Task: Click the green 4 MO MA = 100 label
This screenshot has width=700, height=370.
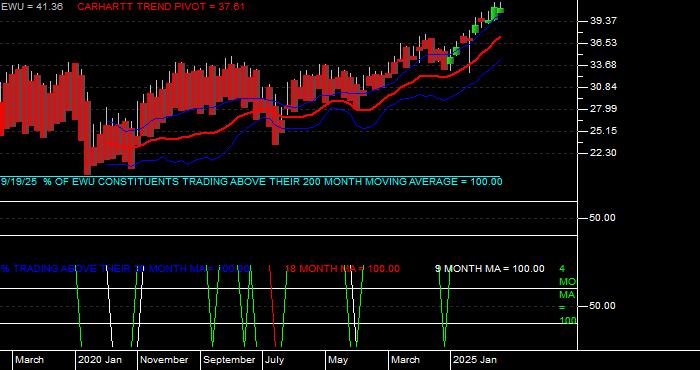Action: point(567,295)
